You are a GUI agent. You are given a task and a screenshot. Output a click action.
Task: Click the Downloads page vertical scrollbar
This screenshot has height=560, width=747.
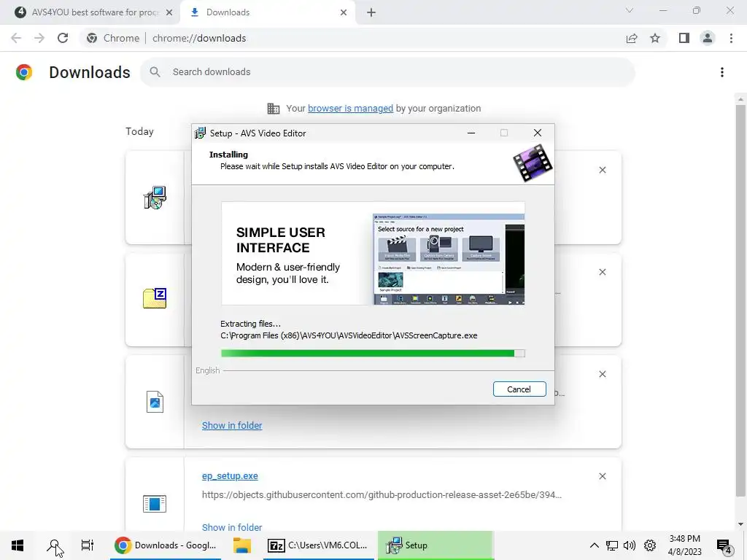740,300
